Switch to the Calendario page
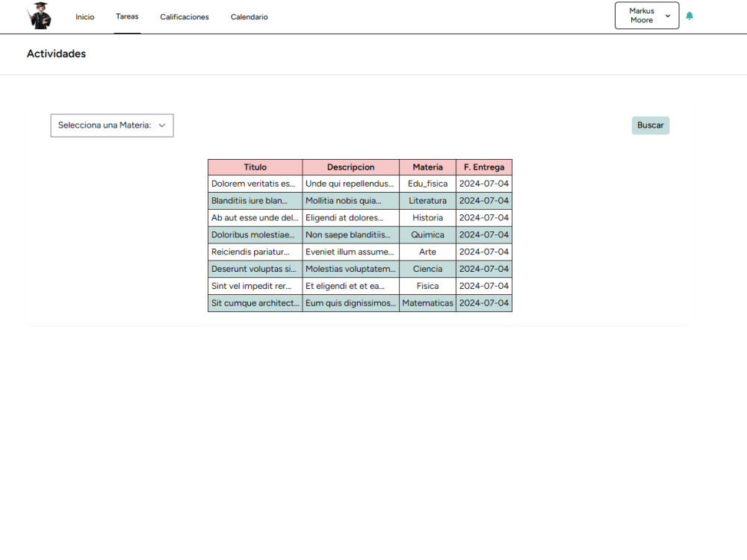 [249, 16]
